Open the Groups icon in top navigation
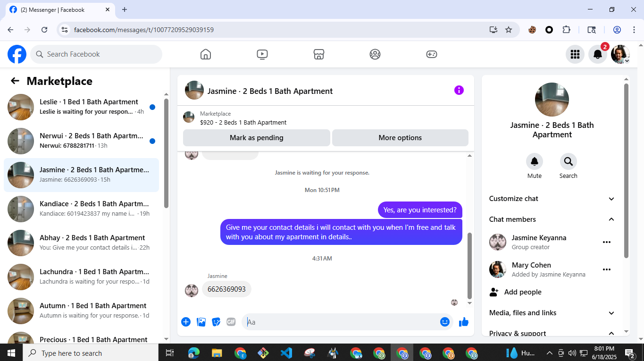644x361 pixels. pyautogui.click(x=375, y=54)
